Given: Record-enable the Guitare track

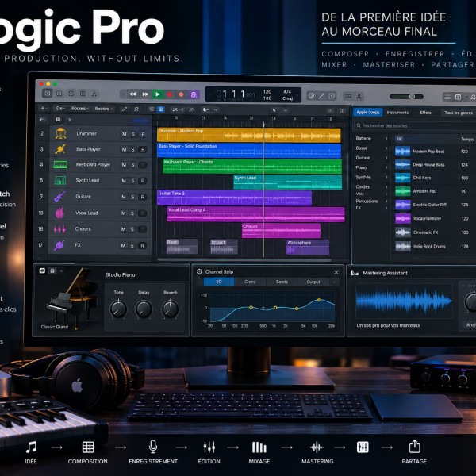Looking at the screenshot, I should pos(142,197).
